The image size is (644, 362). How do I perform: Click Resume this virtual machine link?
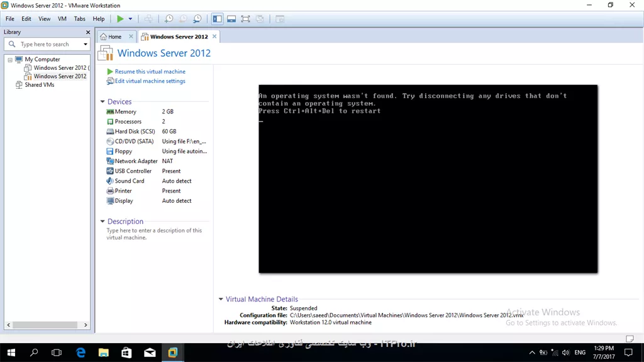click(150, 72)
